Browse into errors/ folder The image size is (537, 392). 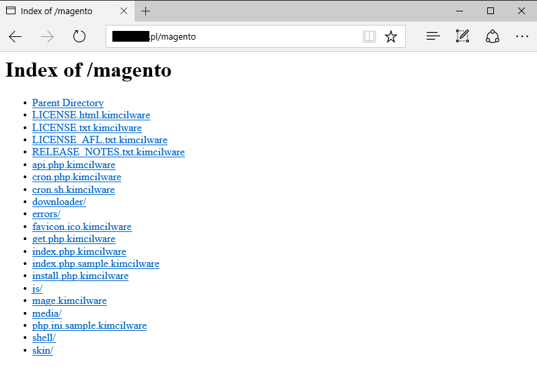tap(46, 214)
